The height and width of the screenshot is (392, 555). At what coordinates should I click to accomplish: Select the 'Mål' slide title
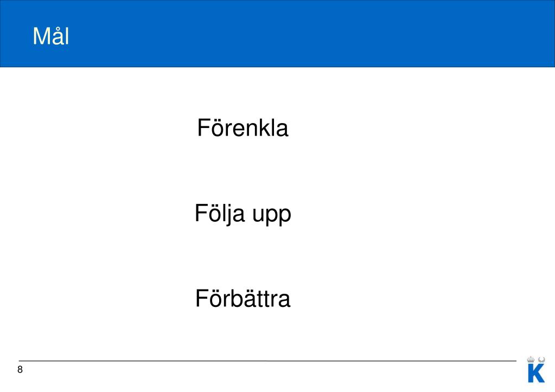coord(50,36)
